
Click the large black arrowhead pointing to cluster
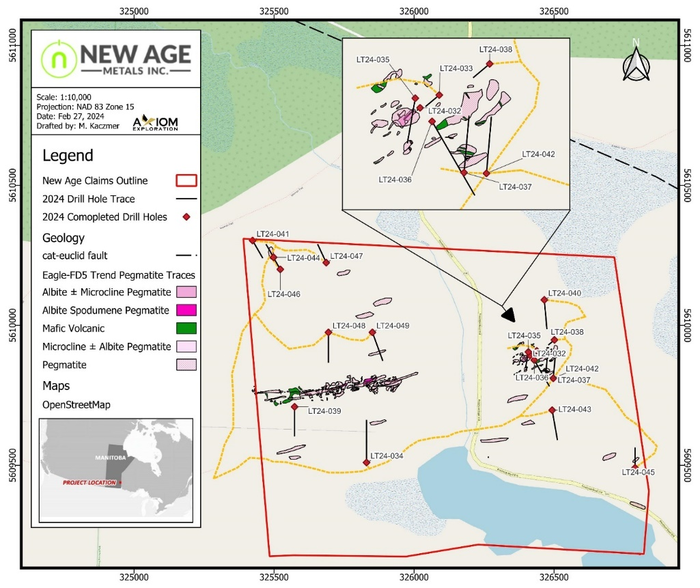pos(509,314)
